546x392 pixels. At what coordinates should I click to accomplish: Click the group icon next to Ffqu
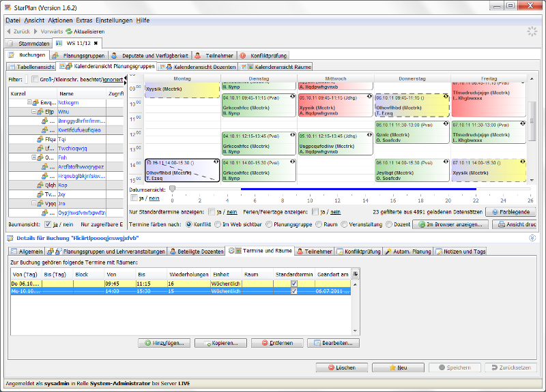point(40,139)
